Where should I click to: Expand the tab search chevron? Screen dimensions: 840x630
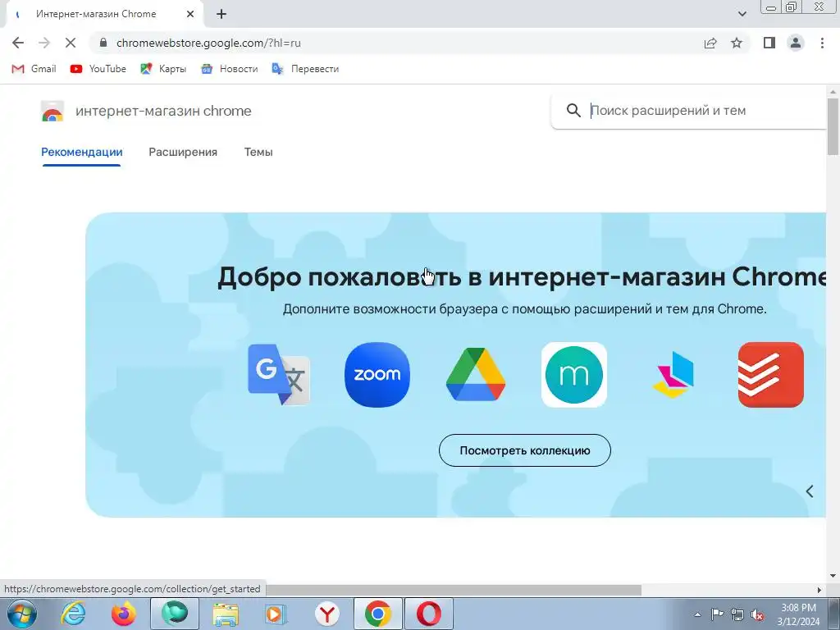tap(742, 15)
